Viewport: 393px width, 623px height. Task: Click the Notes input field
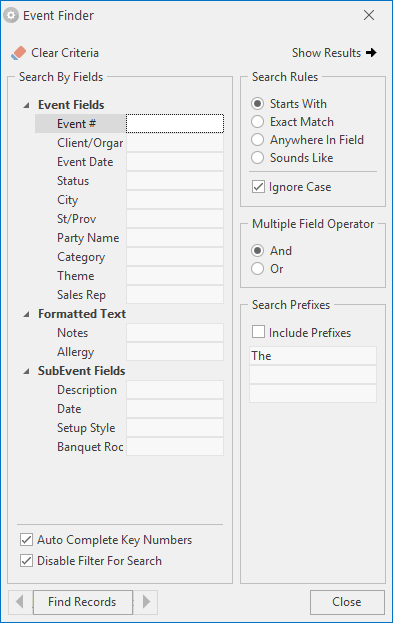click(175, 333)
